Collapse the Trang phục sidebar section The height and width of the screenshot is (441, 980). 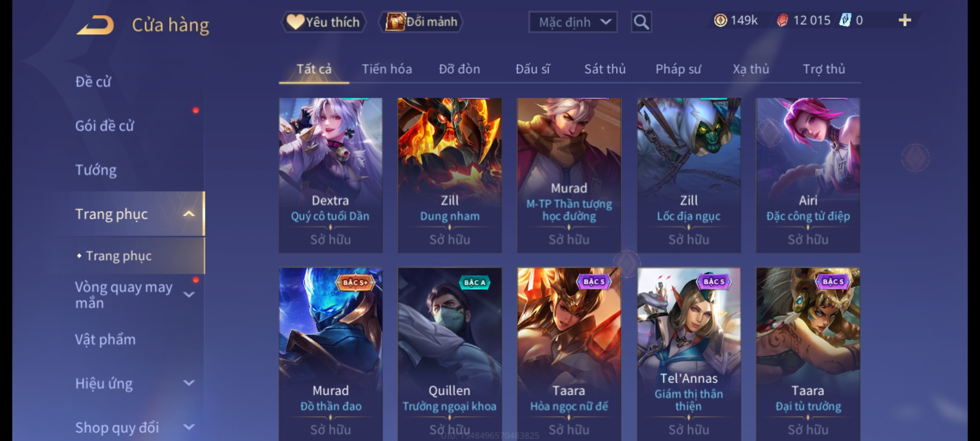(x=189, y=214)
